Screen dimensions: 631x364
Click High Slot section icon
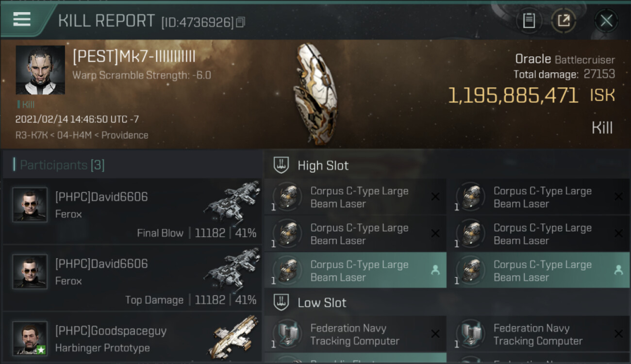click(281, 165)
